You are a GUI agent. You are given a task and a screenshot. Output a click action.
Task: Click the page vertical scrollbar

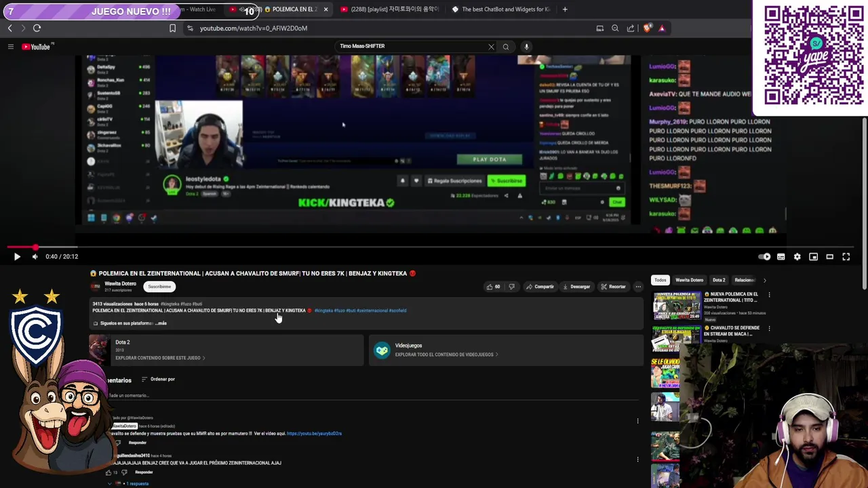click(865, 203)
